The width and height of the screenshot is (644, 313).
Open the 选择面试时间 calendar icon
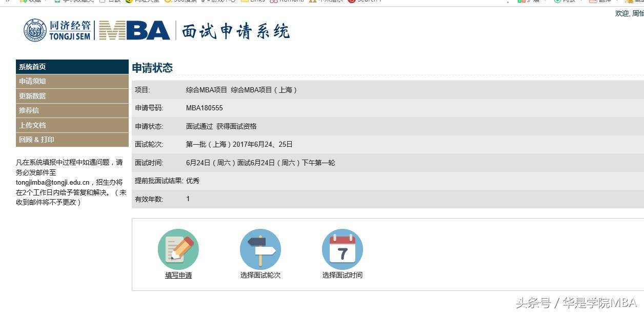click(343, 249)
